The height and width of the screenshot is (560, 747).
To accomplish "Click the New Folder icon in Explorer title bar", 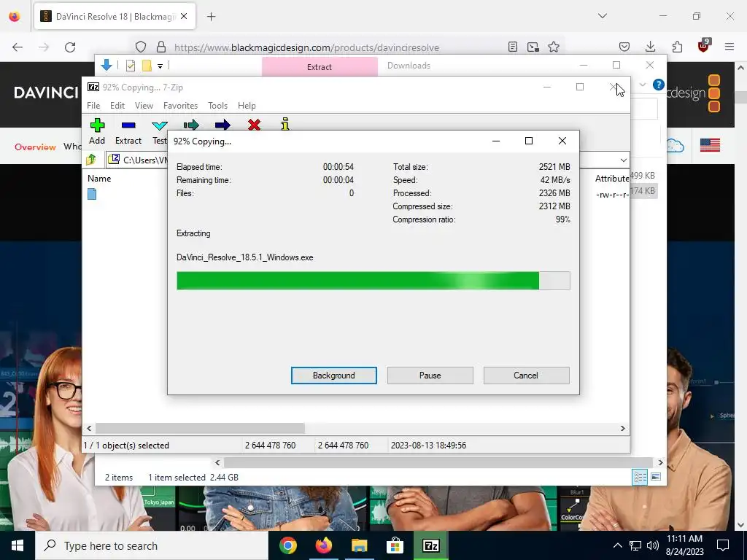I will (147, 66).
